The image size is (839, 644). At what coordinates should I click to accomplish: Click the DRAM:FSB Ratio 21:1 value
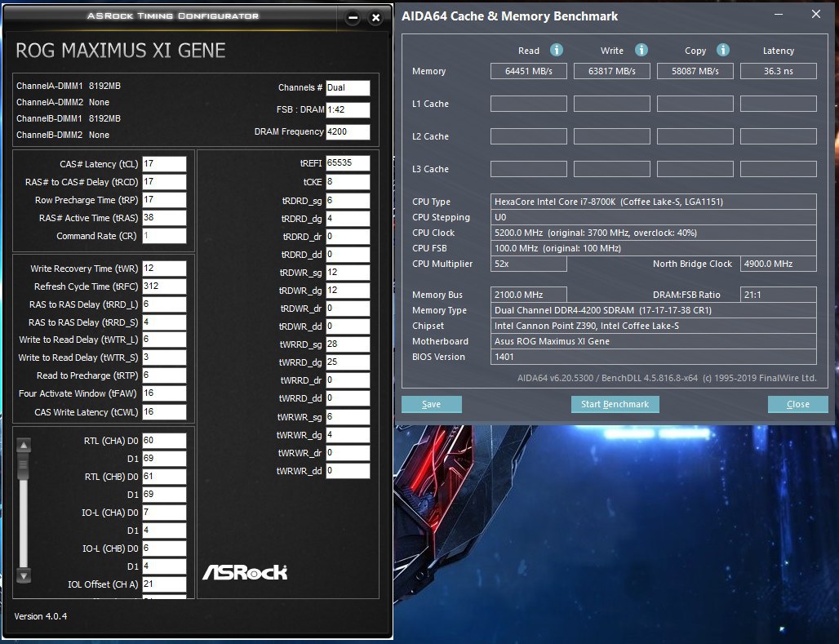coord(779,295)
